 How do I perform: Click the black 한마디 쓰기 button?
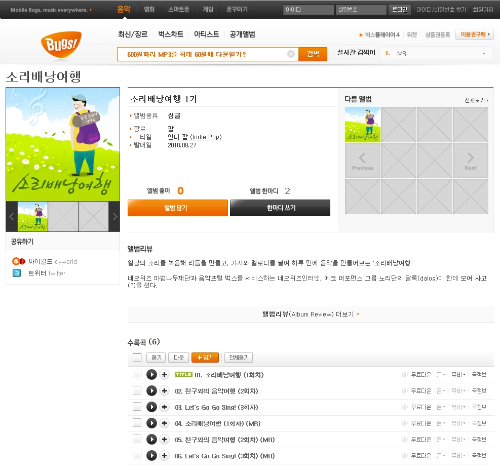pos(280,208)
